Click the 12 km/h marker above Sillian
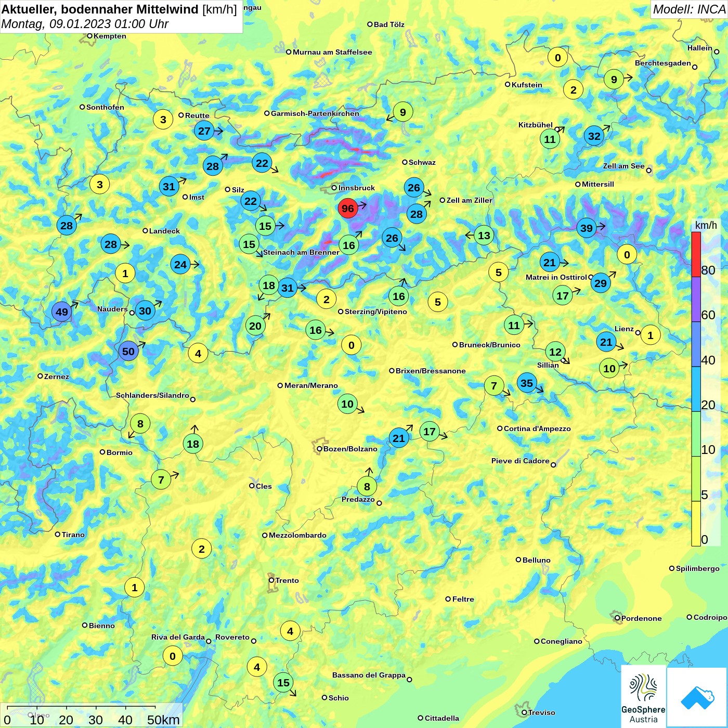Screen dimensions: 728x728 coord(555,352)
